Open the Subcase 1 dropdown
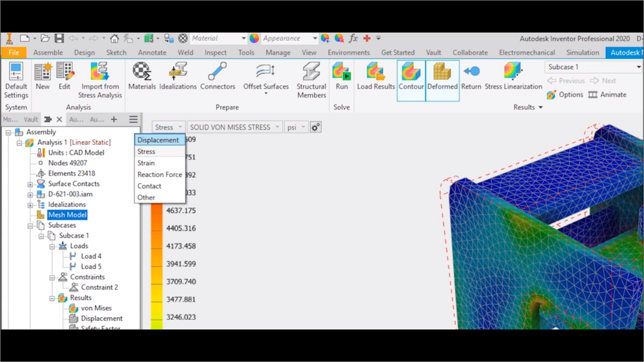The width and height of the screenshot is (644, 362). coord(594,67)
